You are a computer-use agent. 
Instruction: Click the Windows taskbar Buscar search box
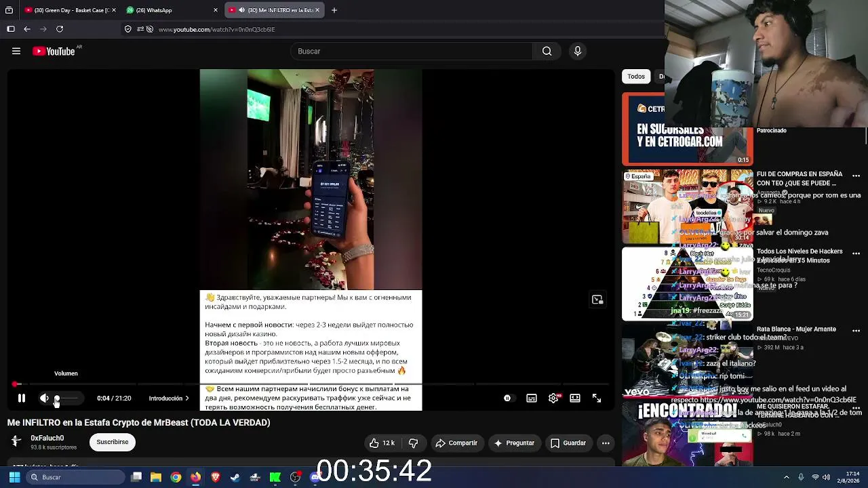tap(75, 477)
